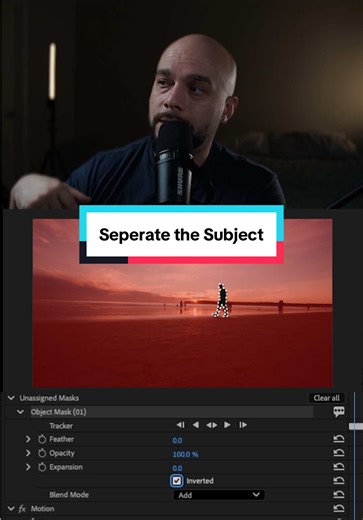Click the Opacity value 100.0 %
The width and height of the screenshot is (363, 520).
point(185,454)
